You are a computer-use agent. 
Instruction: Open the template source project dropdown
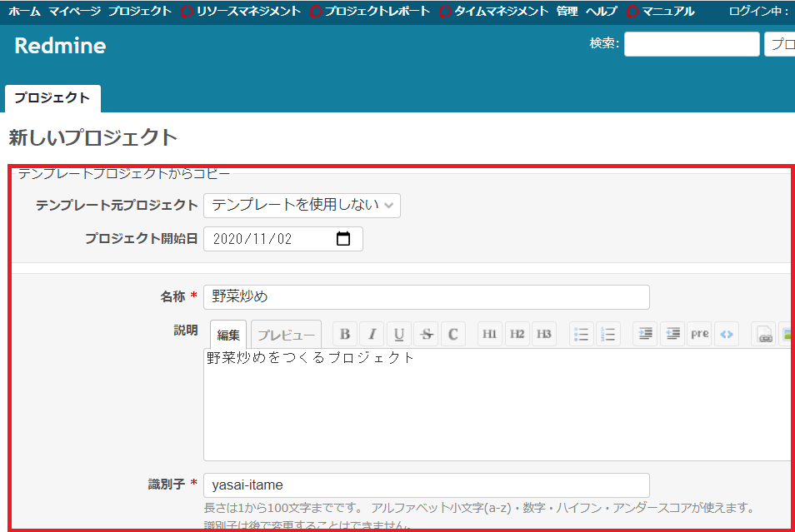pos(302,205)
